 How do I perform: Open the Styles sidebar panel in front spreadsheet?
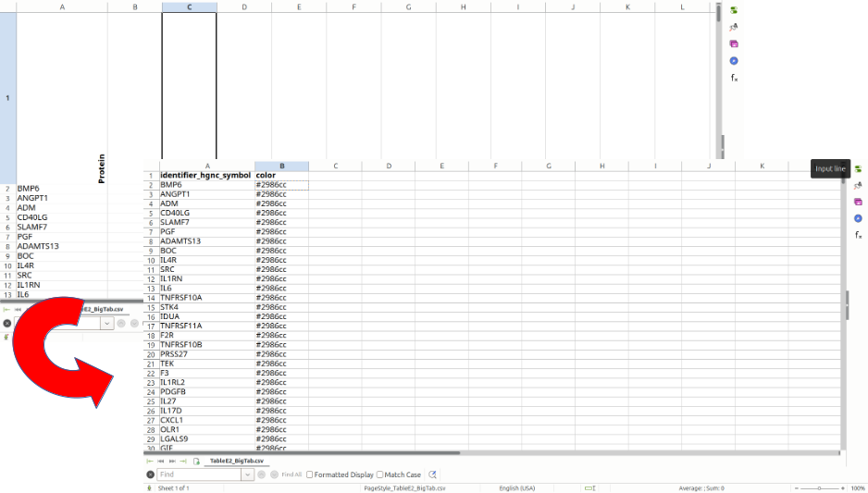[x=858, y=185]
